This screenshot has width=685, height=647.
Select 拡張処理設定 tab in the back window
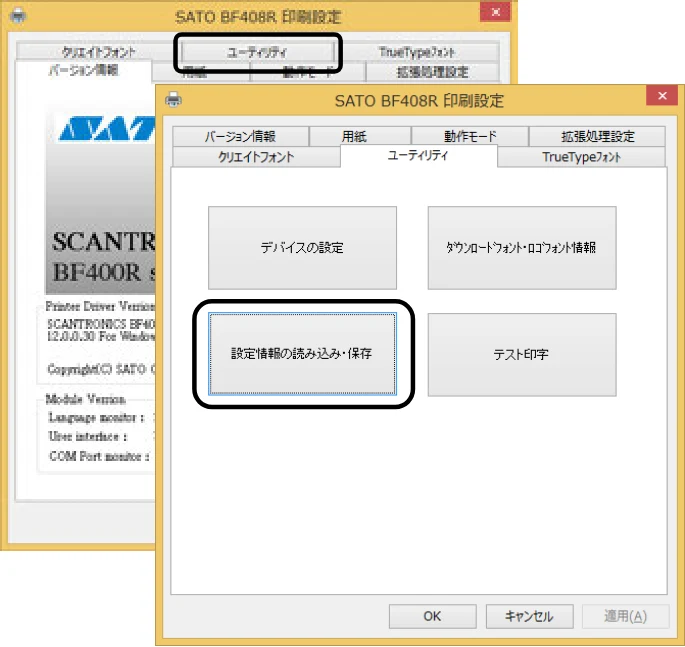432,72
